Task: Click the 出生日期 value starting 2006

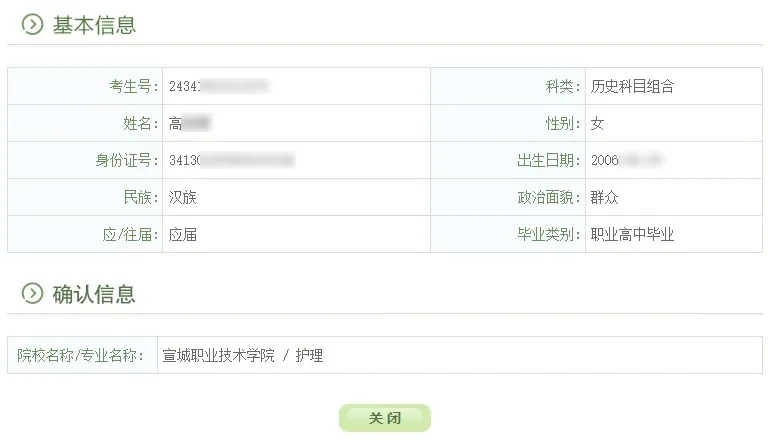Action: 627,160
